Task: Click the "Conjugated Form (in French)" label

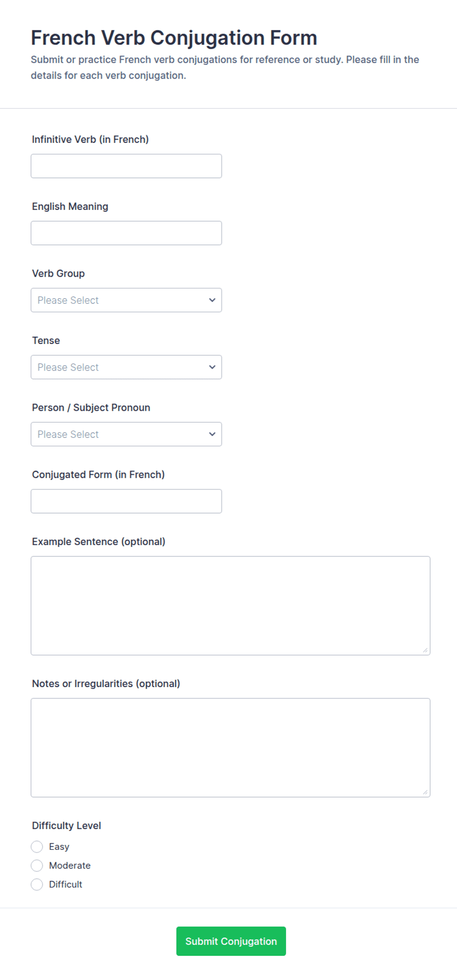Action: point(98,475)
